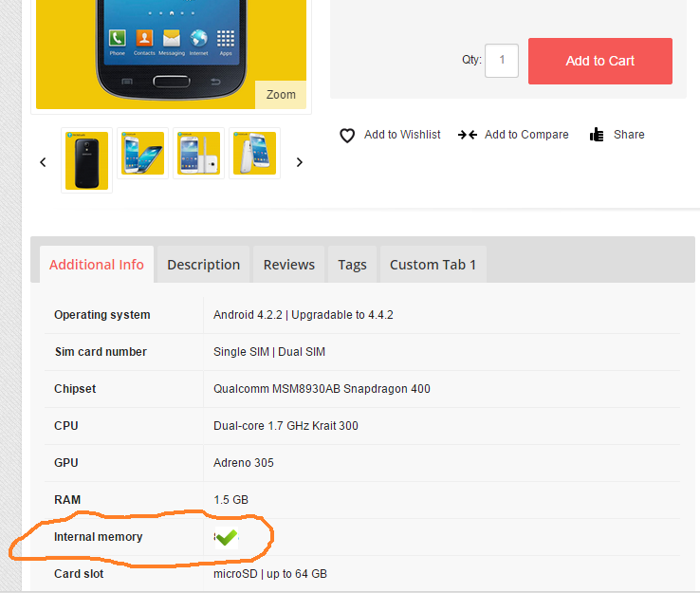Image resolution: width=700 pixels, height=593 pixels.
Task: Click the thumbs-up Share icon
Action: [x=597, y=135]
